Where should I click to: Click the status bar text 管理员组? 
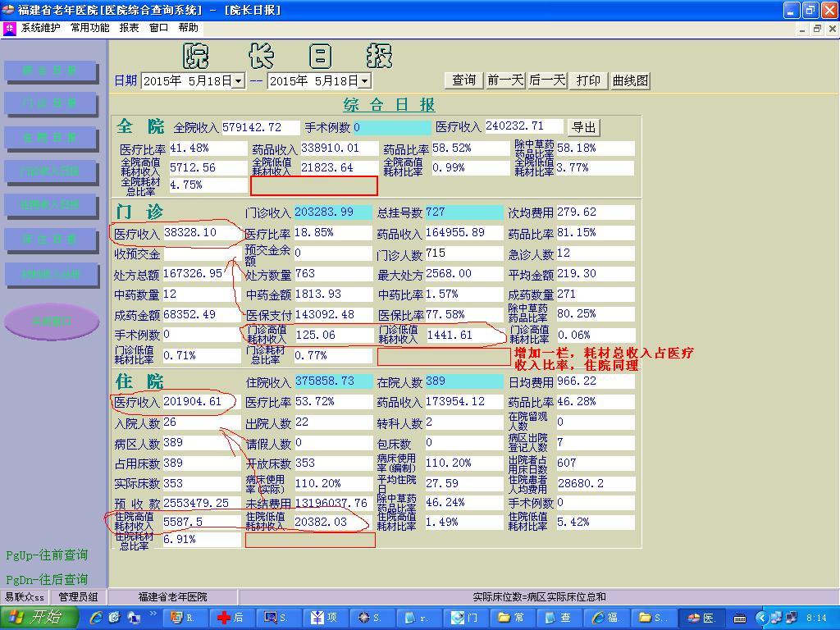pos(78,597)
